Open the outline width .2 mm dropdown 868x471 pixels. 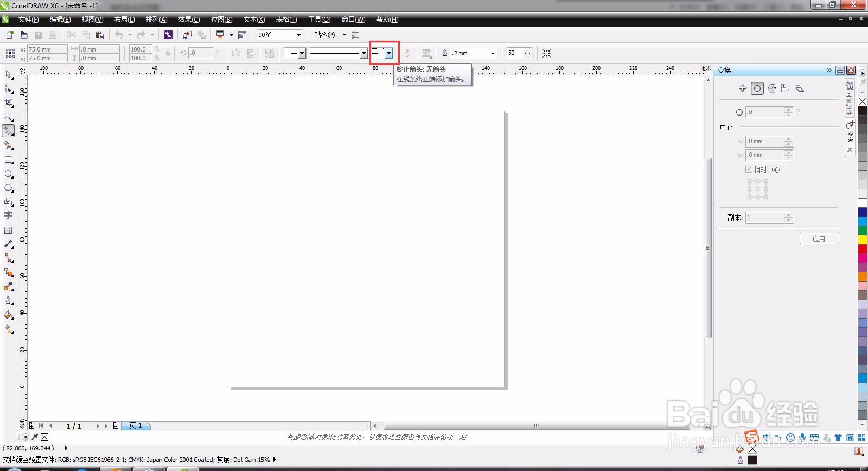pyautogui.click(x=493, y=53)
